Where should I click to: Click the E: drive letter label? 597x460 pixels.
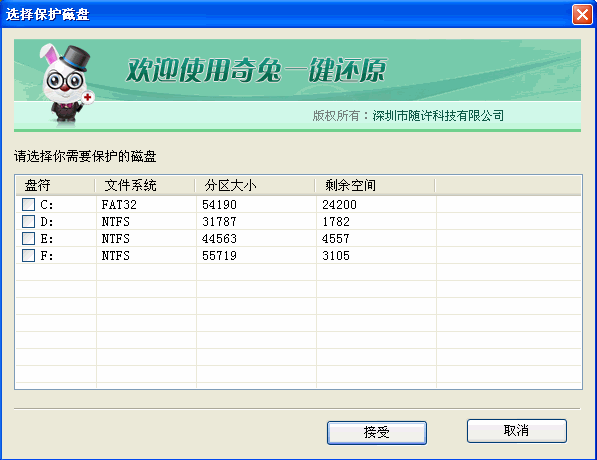(x=46, y=239)
